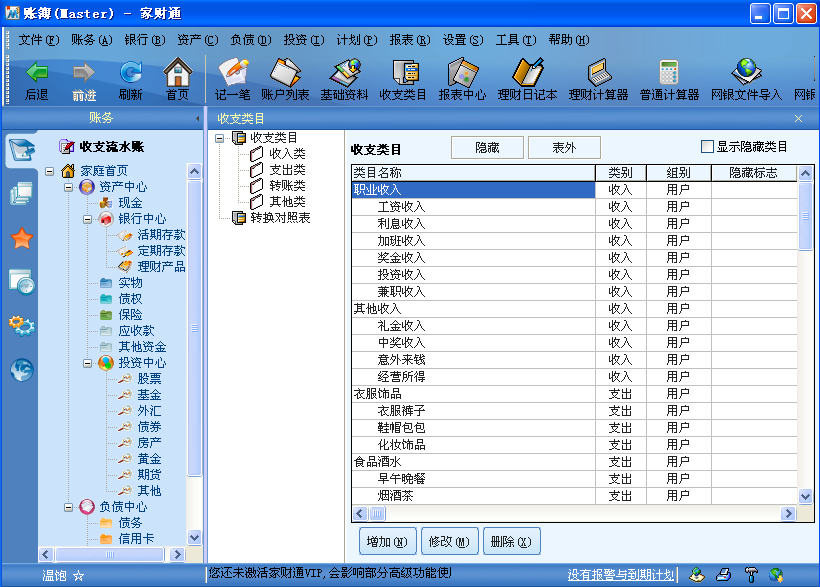Click the 基础资料 toolbar icon
This screenshot has width=820, height=587.
pyautogui.click(x=345, y=77)
